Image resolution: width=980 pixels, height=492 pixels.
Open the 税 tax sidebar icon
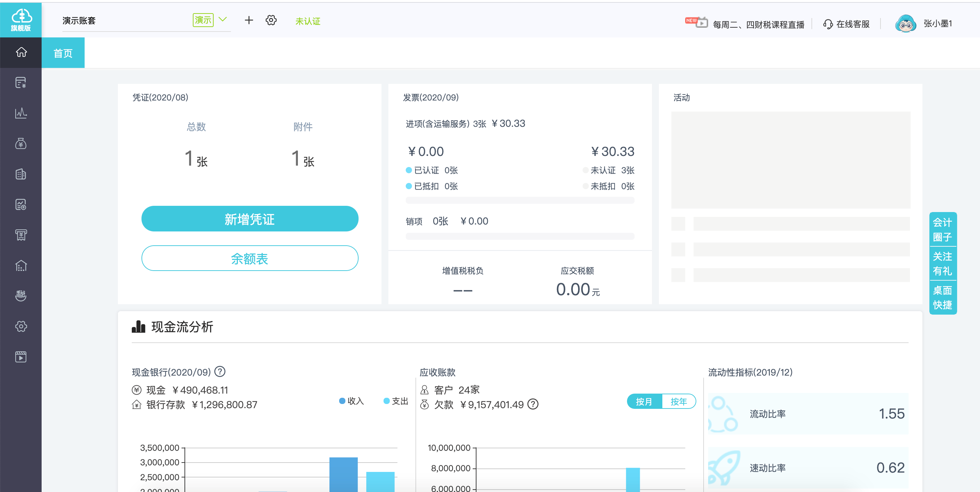coord(21,296)
